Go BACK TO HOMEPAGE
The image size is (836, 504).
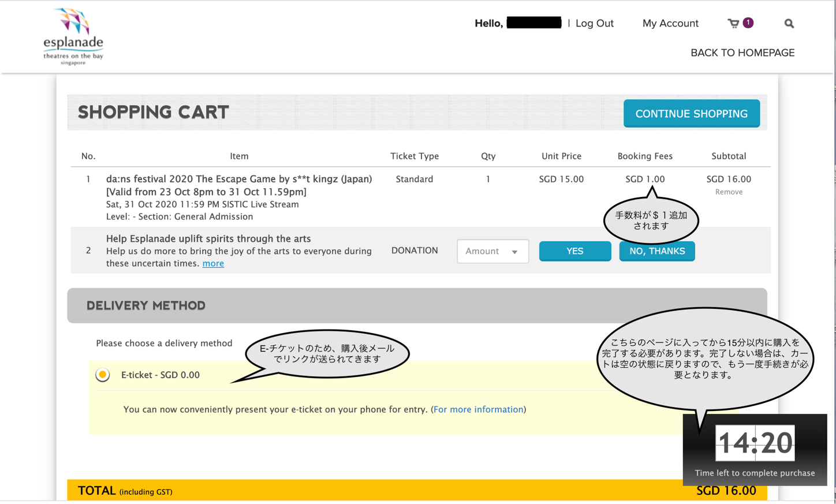(742, 53)
